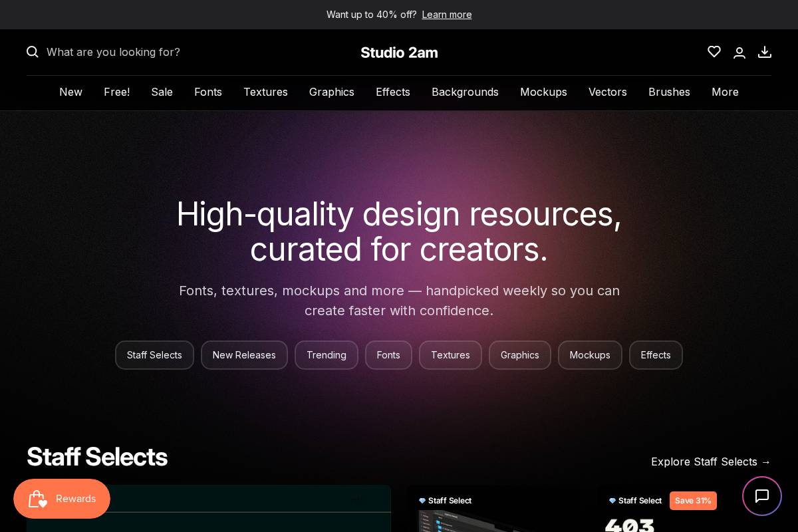Follow the Learn more link
The image size is (798, 532).
[x=447, y=15]
